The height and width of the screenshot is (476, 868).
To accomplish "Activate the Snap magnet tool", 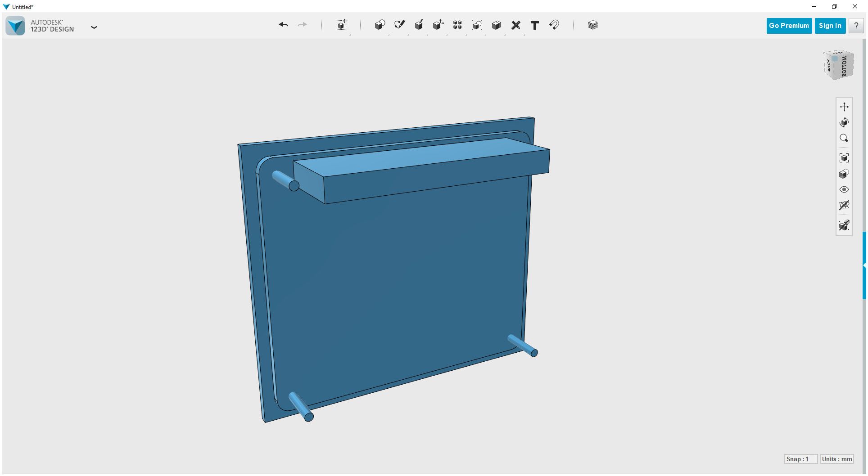I will (554, 25).
